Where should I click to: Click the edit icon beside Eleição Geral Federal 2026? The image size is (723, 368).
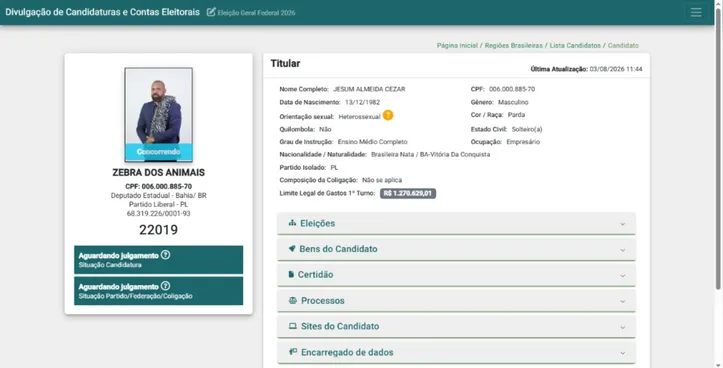pyautogui.click(x=211, y=12)
